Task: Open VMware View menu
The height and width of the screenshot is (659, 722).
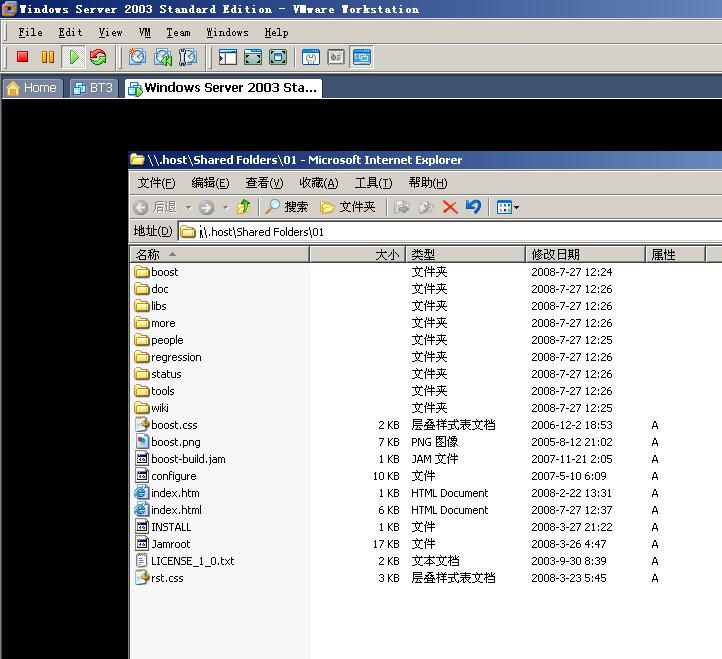Action: tap(111, 32)
